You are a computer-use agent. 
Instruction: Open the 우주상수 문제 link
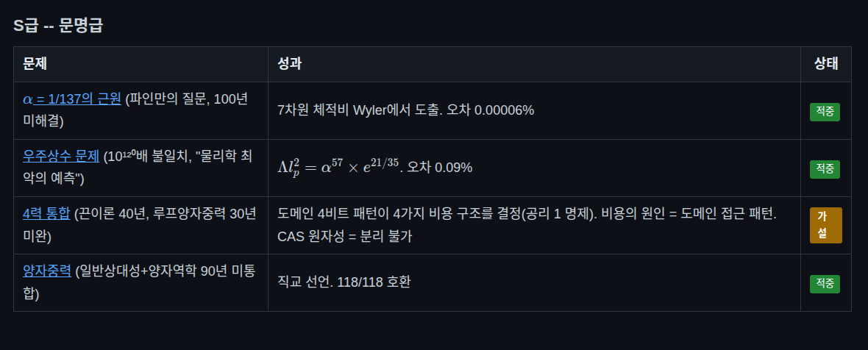point(61,157)
